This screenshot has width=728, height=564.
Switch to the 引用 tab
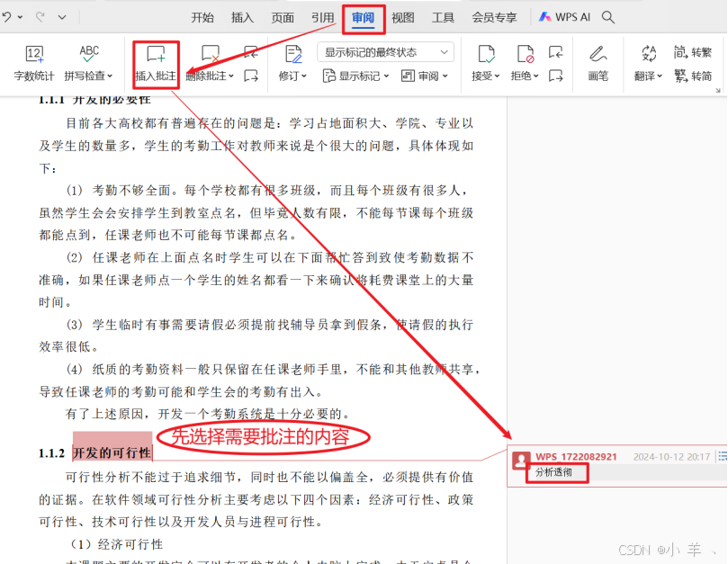coord(322,18)
